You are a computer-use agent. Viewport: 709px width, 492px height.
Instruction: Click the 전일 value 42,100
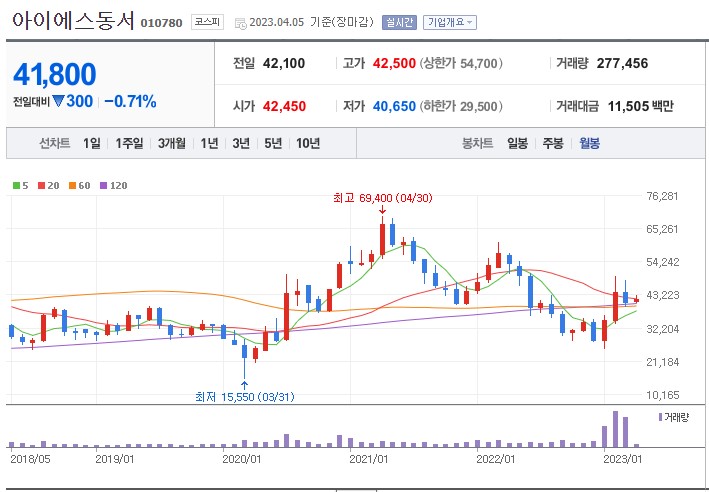pos(284,63)
